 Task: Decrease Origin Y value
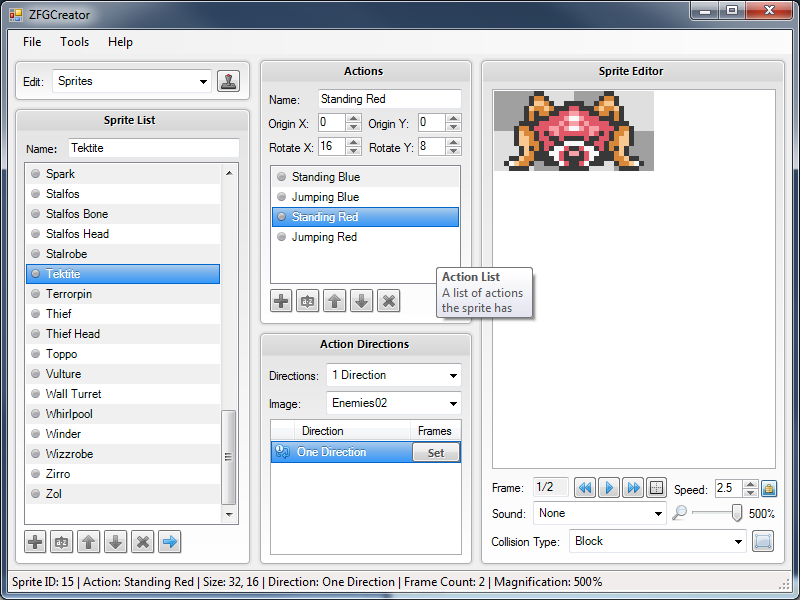point(453,127)
